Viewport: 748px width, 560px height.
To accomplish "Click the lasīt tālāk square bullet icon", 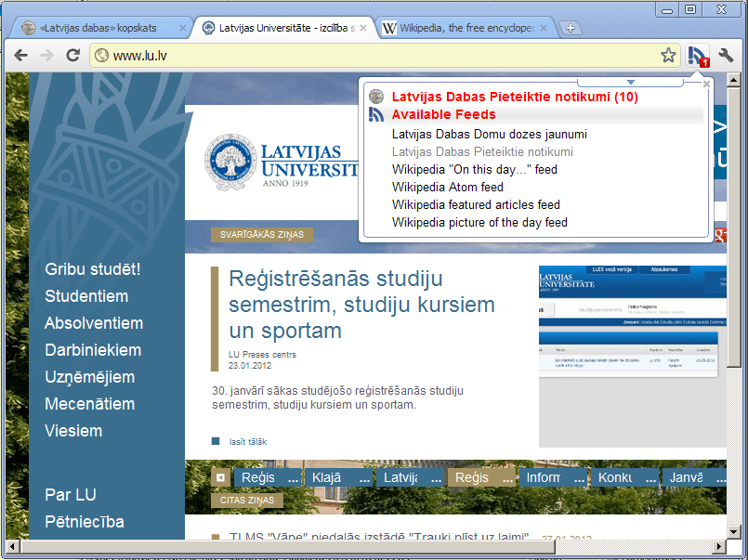I will (216, 441).
